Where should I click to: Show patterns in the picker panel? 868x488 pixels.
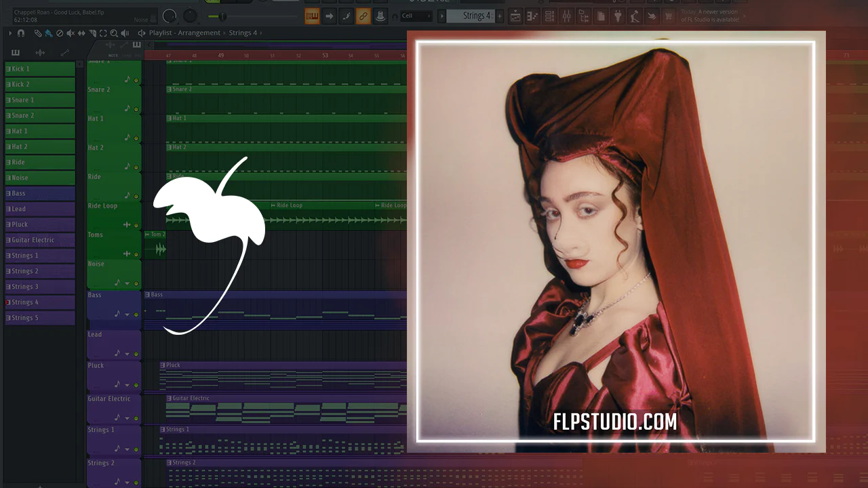pyautogui.click(x=16, y=52)
